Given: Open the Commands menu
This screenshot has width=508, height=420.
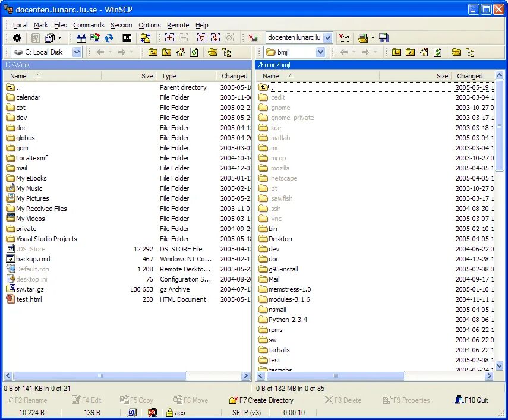Looking at the screenshot, I should (x=89, y=25).
